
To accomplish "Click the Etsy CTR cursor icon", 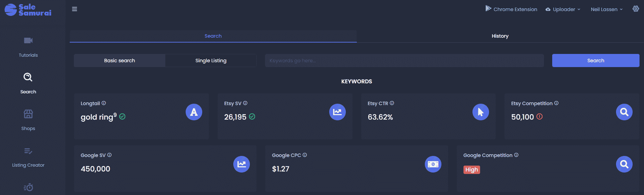I will [481, 112].
